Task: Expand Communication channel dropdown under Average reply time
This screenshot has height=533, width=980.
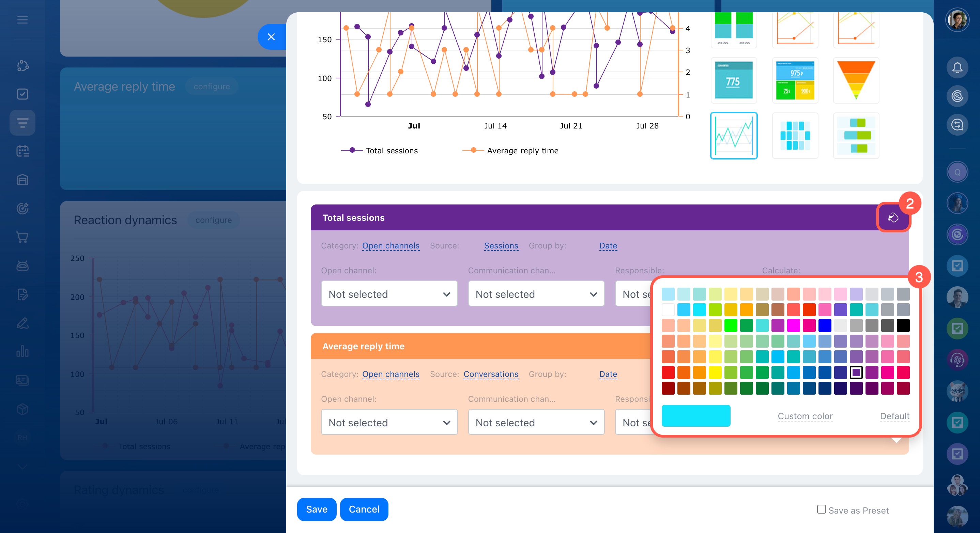Action: point(536,422)
